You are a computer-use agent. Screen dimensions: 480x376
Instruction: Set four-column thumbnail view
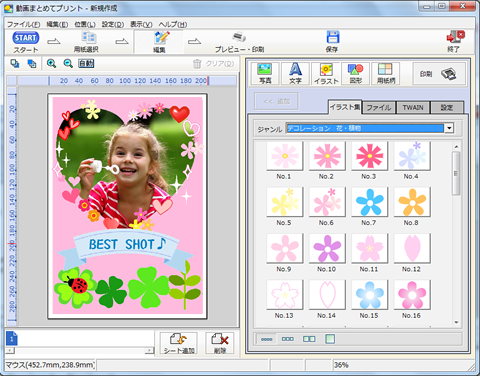click(x=266, y=339)
